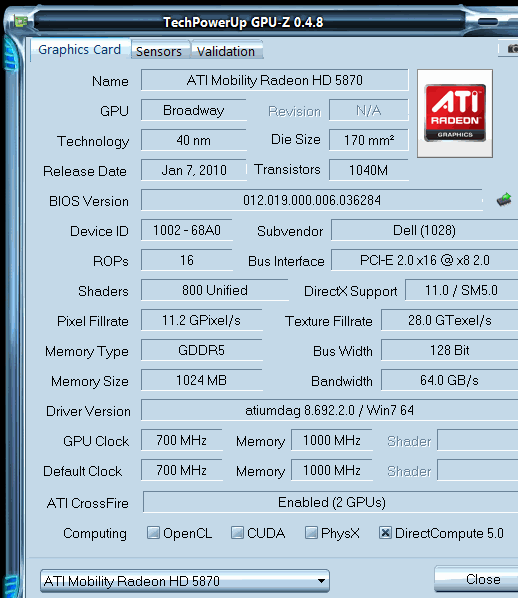Click the empty Default Clock Shader field
Image resolution: width=518 pixels, height=598 pixels.
pos(478,470)
